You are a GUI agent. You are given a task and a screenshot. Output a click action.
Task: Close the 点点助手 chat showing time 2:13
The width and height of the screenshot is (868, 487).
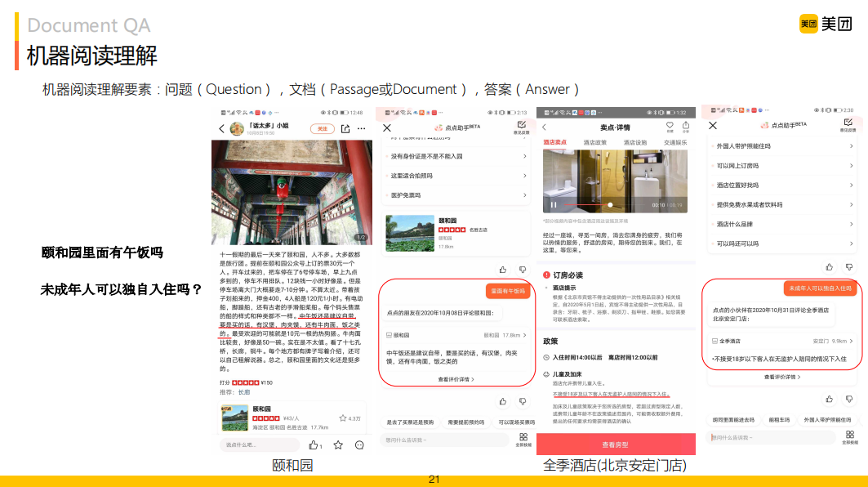(387, 128)
